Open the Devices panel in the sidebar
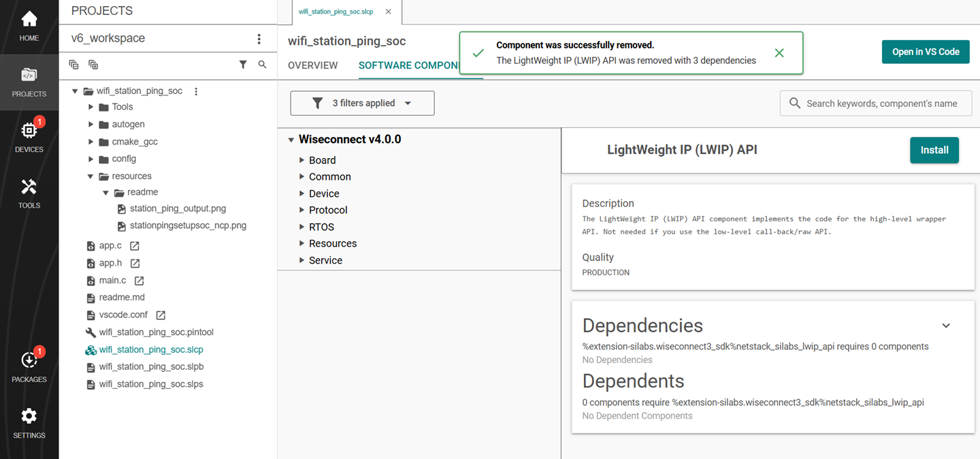 29,135
